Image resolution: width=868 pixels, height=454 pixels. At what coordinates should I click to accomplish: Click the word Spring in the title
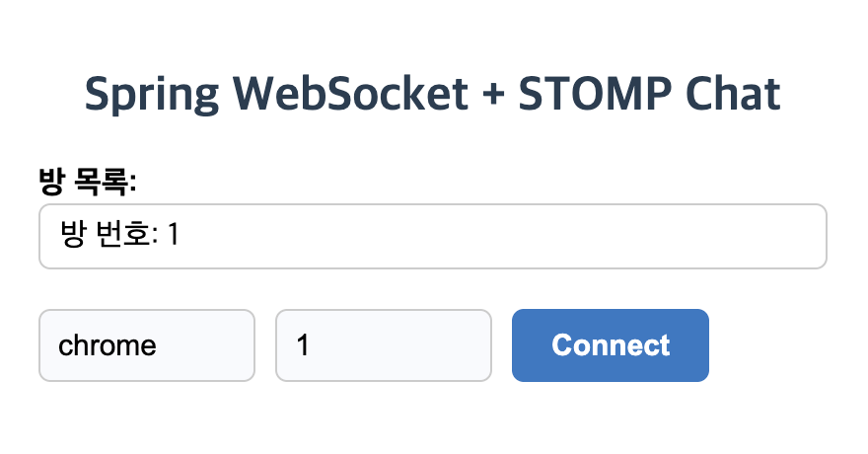(152, 96)
